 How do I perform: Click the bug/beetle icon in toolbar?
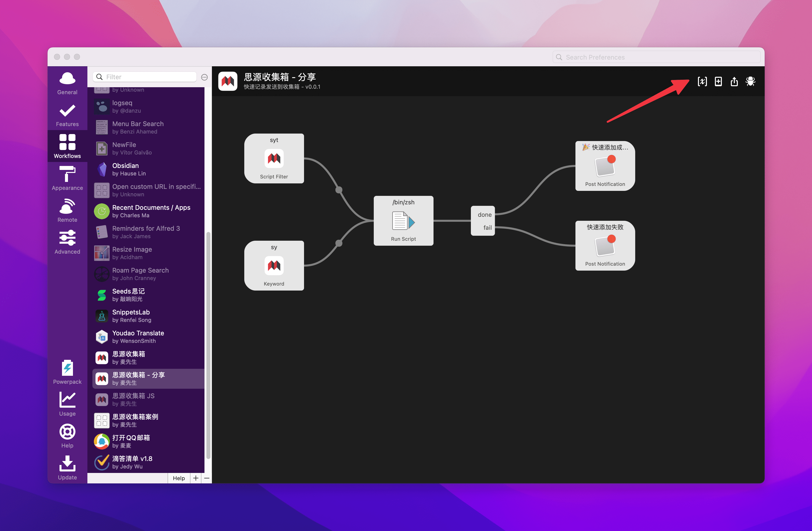(750, 82)
